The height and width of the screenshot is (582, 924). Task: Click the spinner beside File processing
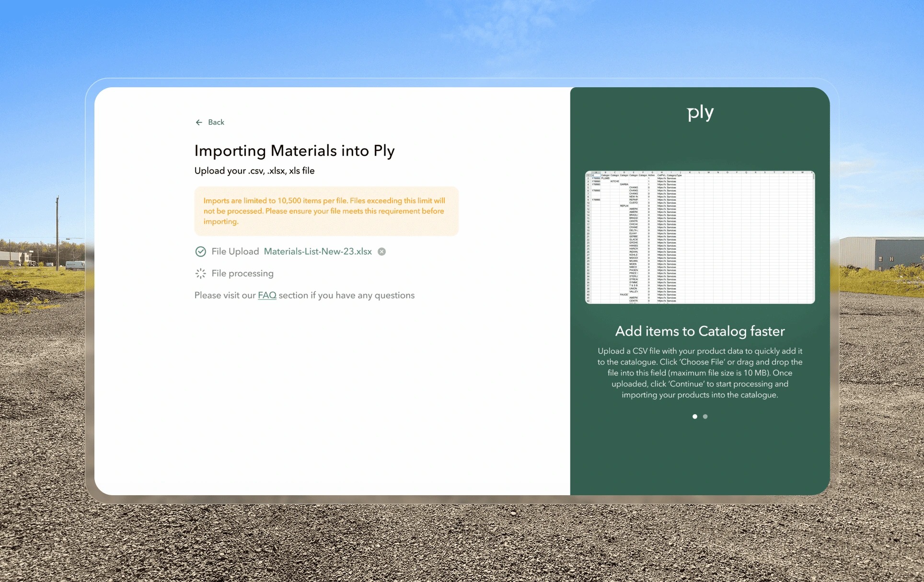(200, 273)
